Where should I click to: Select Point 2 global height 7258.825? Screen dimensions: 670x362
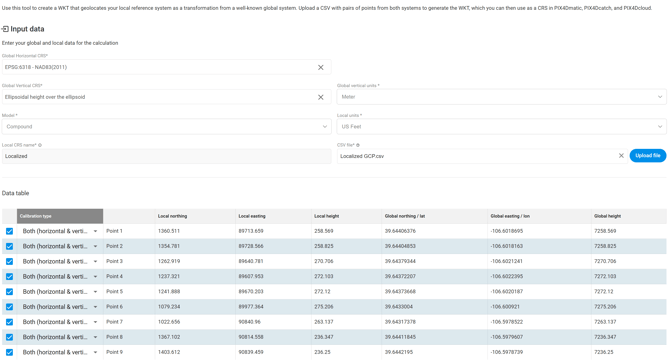tap(605, 246)
